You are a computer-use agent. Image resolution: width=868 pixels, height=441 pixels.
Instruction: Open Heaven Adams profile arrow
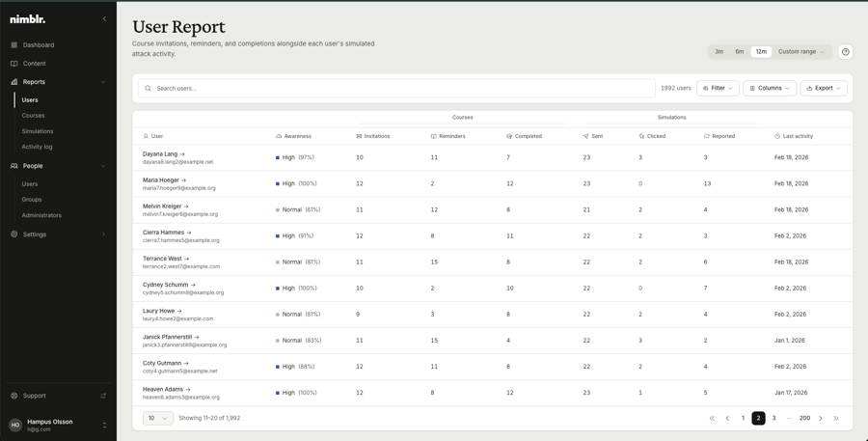click(188, 390)
